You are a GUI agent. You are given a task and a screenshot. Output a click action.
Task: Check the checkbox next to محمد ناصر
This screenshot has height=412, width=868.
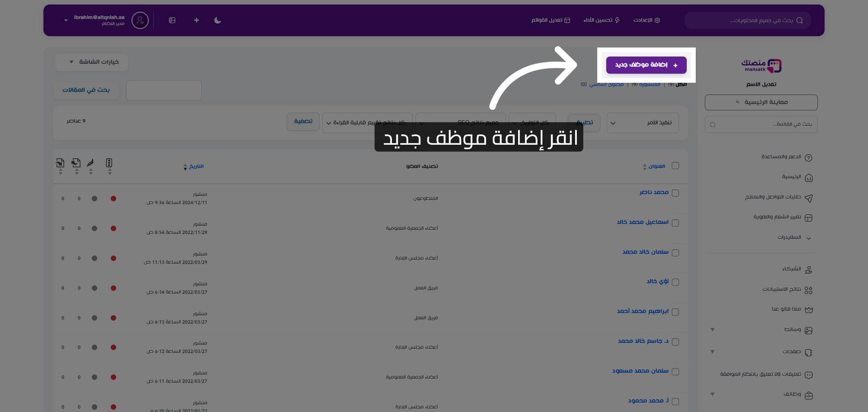[675, 193]
